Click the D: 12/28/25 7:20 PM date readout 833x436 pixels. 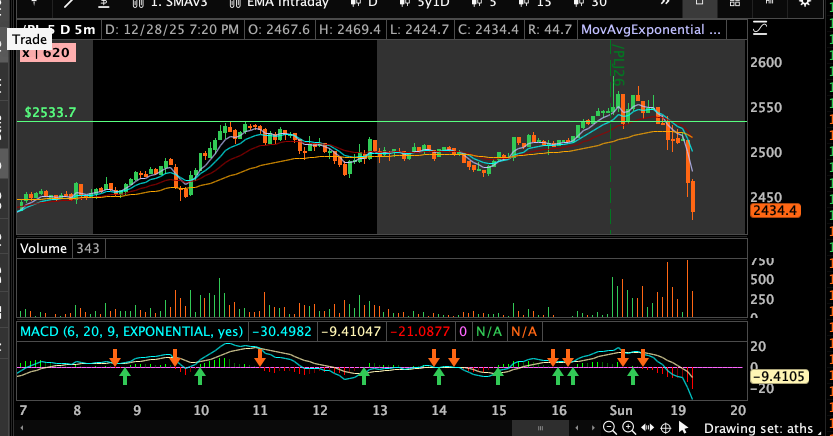click(x=172, y=30)
